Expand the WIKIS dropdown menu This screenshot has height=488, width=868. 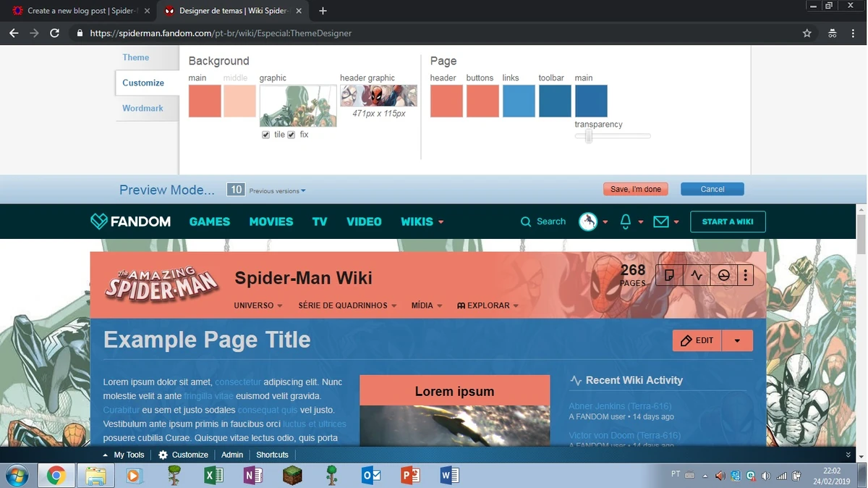click(422, 222)
